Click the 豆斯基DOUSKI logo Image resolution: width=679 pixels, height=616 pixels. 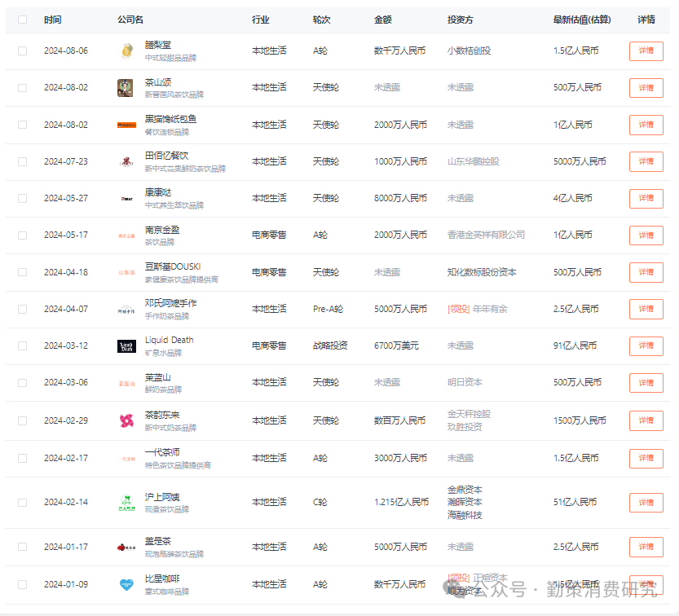click(x=126, y=272)
